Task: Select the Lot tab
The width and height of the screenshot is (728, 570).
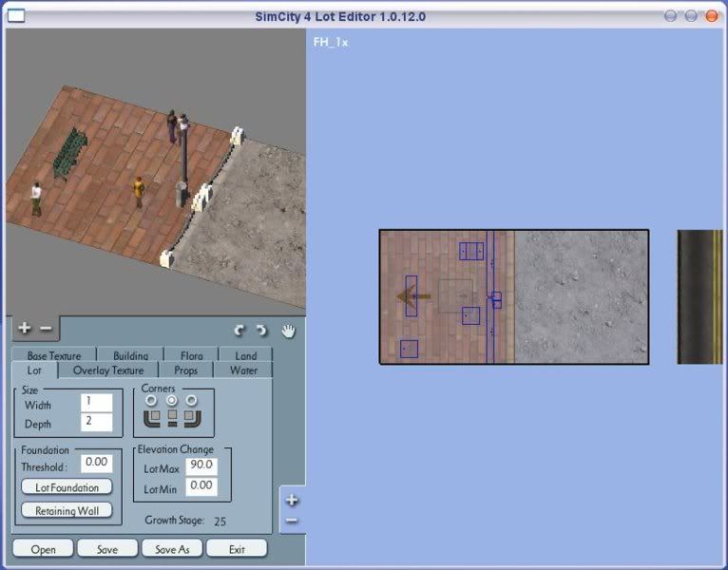Action: coord(34,370)
